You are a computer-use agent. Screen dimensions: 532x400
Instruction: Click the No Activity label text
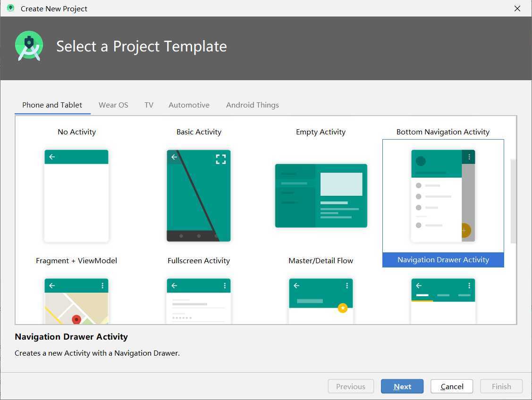[x=76, y=132]
